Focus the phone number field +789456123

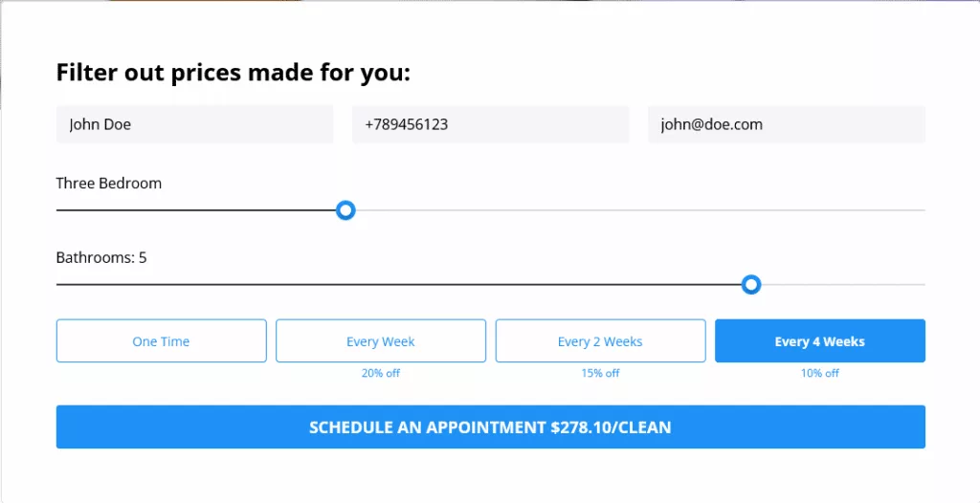coord(490,124)
